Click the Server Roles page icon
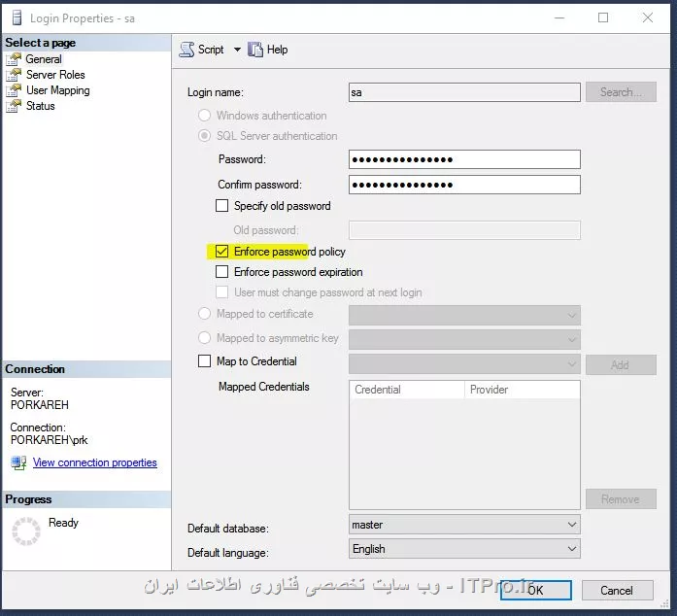This screenshot has height=616, width=677. [14, 75]
